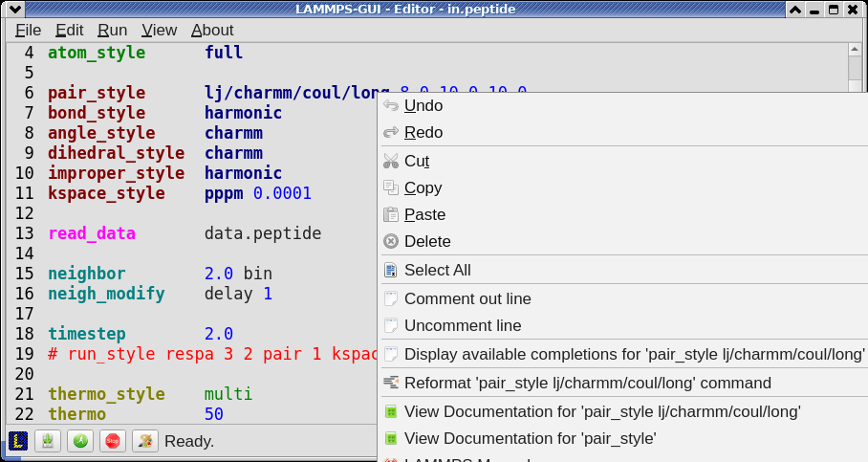The width and height of the screenshot is (868, 462).
Task: Click the atom_style keyword on line 4
Action: [x=97, y=53]
